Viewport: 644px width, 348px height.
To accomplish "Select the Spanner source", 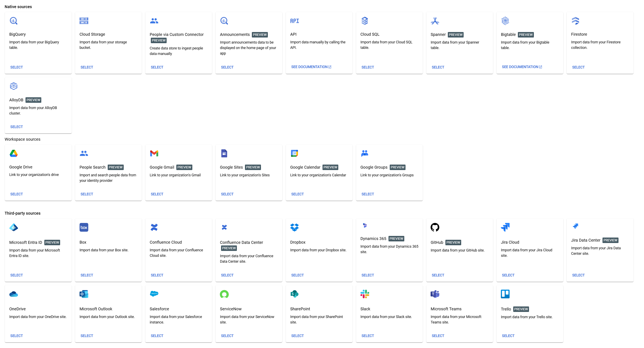I will 438,67.
